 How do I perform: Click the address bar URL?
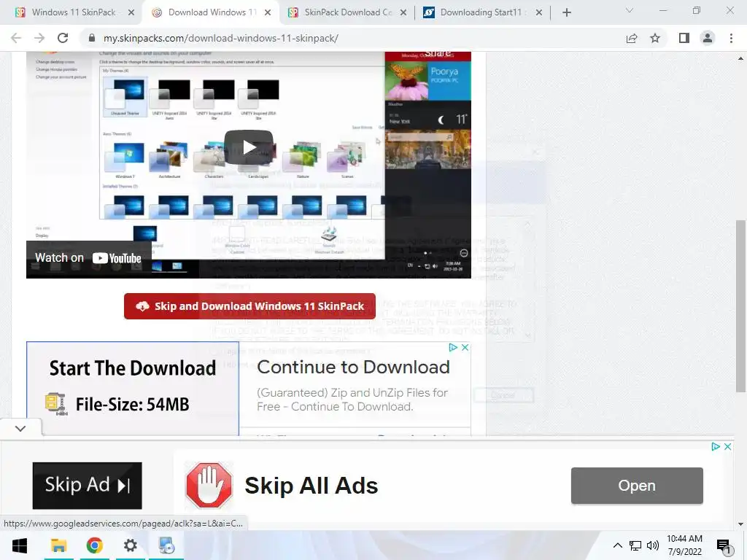pos(221,38)
